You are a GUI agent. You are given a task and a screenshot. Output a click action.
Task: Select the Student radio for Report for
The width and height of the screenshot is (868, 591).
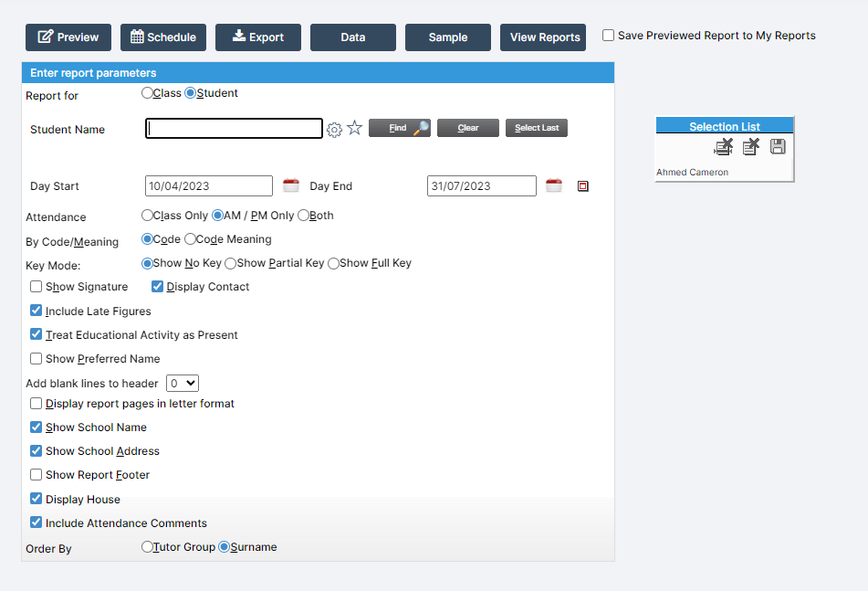point(191,93)
